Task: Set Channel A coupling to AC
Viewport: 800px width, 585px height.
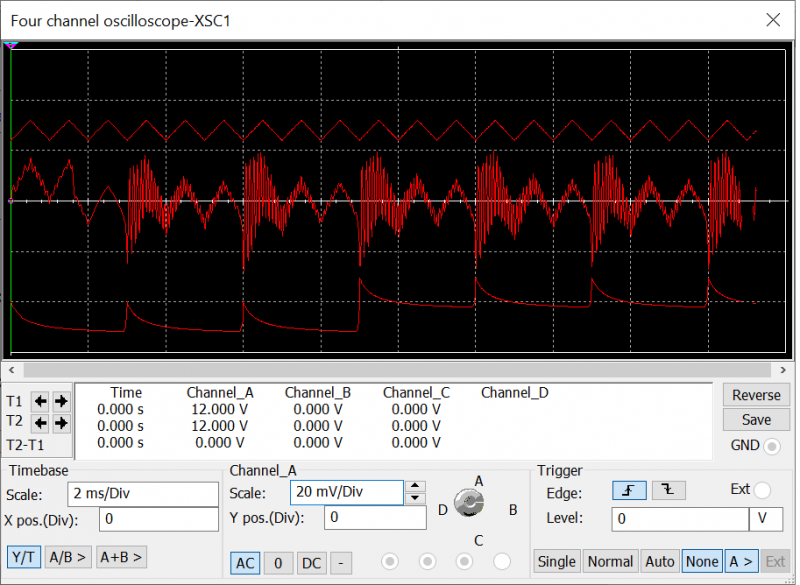Action: [244, 563]
